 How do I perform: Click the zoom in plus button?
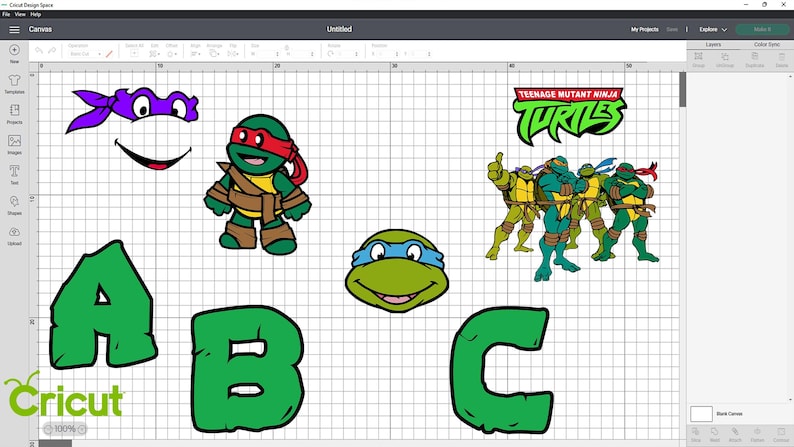click(82, 429)
